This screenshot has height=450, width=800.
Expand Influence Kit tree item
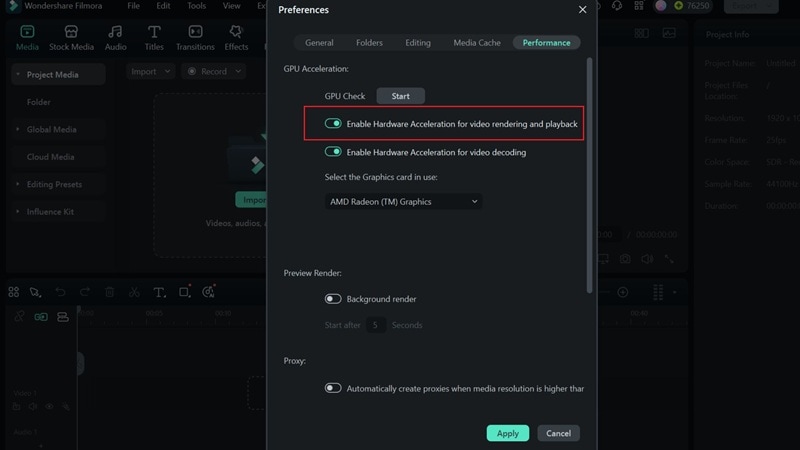click(x=18, y=211)
